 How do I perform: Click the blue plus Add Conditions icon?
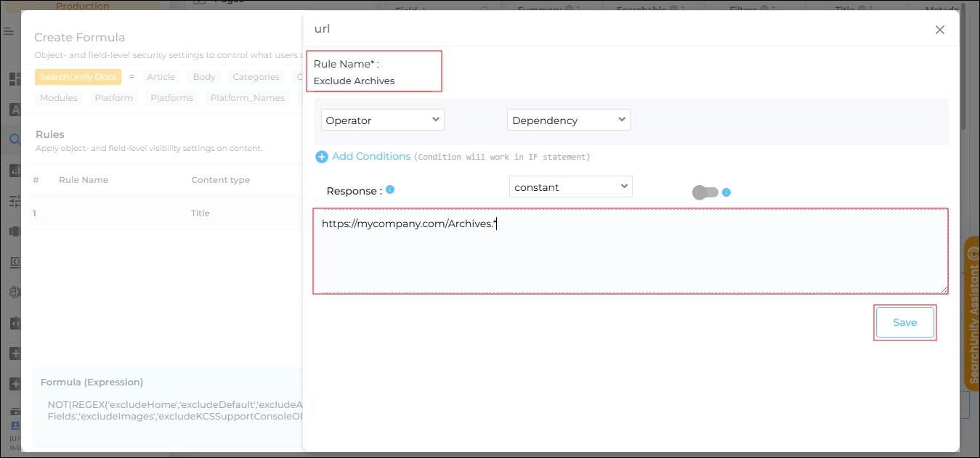[x=321, y=157]
